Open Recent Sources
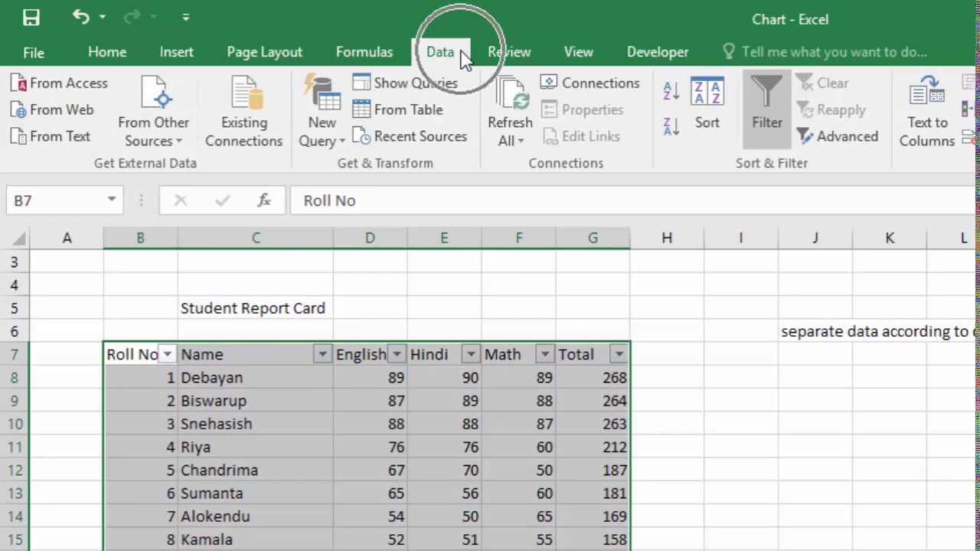 coord(410,136)
